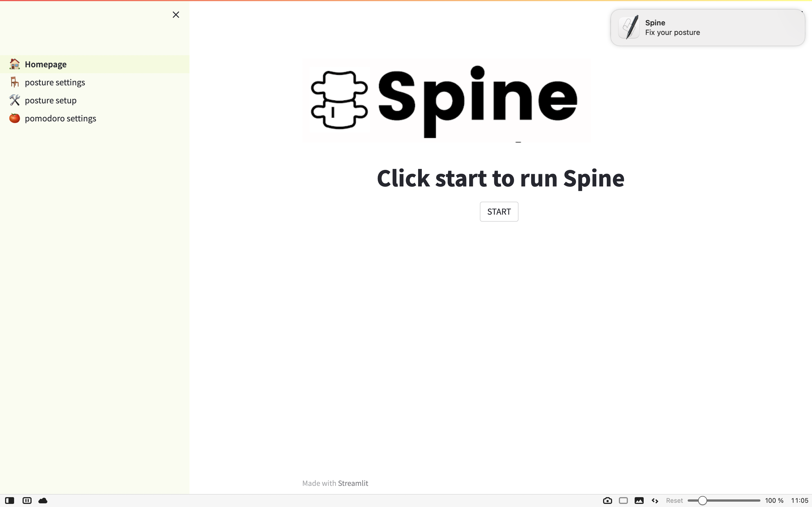Viewport: 812px width, 507px height.
Task: Click the rectangle window icon in the status bar
Action: (623, 501)
